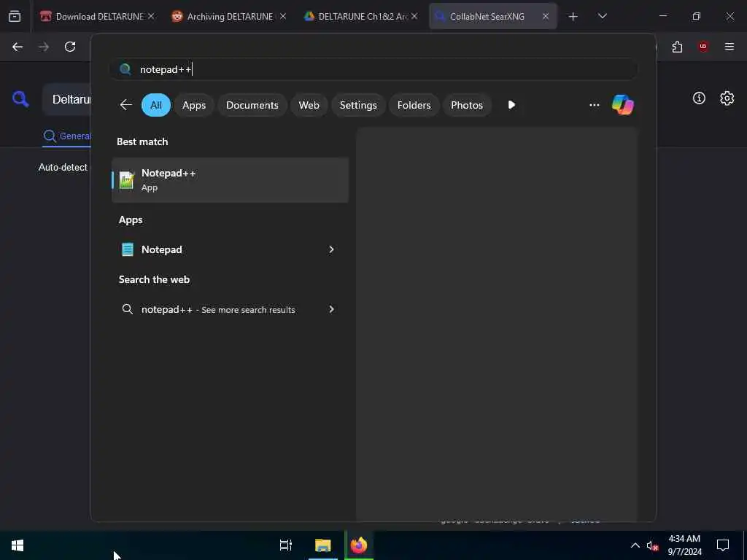
Task: Expand notepad++ web search results chevron
Action: pos(331,309)
